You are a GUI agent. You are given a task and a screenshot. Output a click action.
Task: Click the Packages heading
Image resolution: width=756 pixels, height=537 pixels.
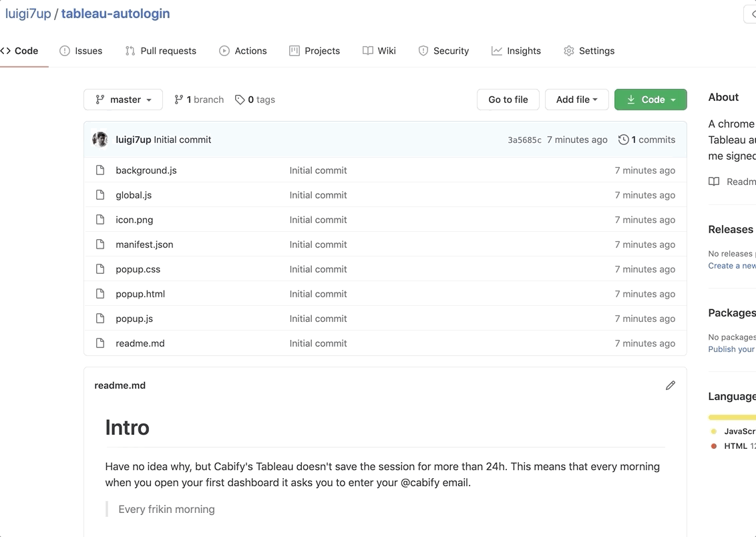point(732,313)
